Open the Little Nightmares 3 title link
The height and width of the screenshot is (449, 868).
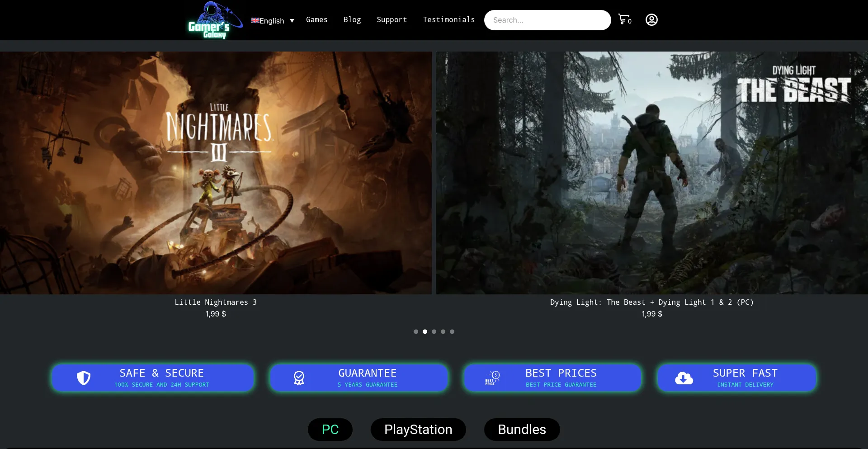[216, 302]
